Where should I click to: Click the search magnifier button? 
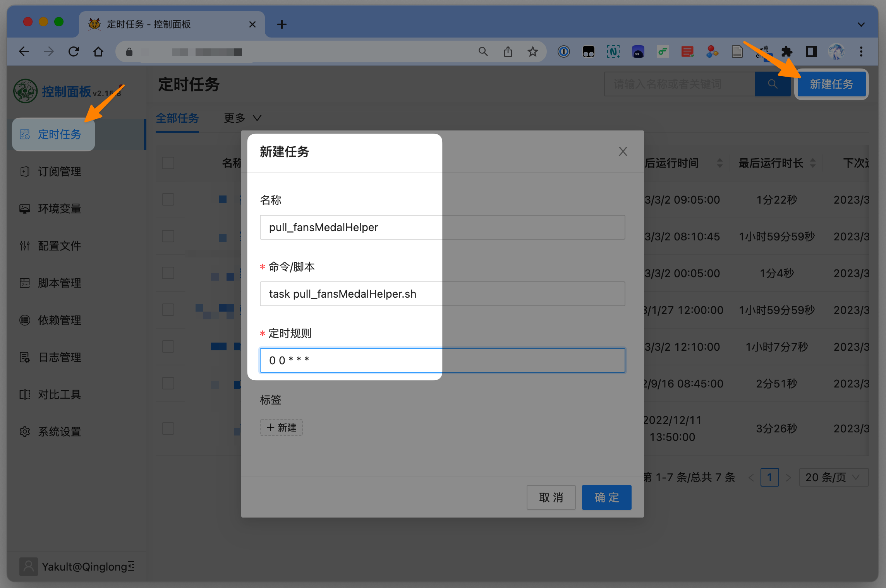(773, 84)
